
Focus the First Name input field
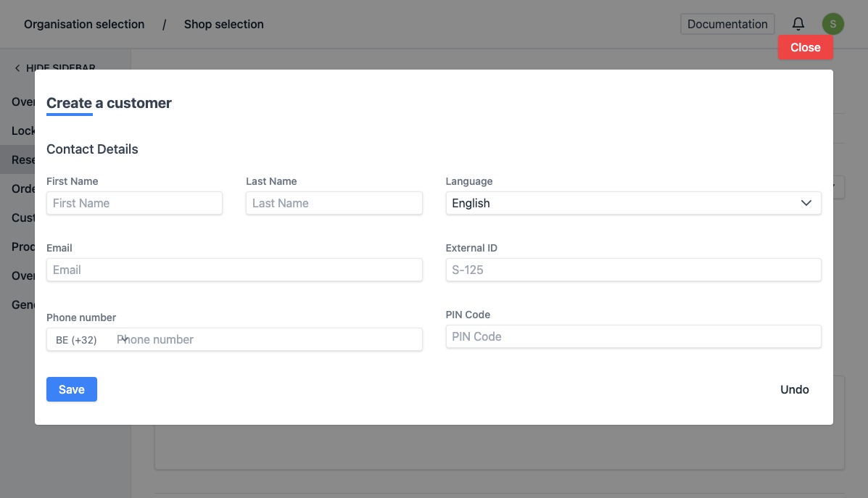point(134,203)
